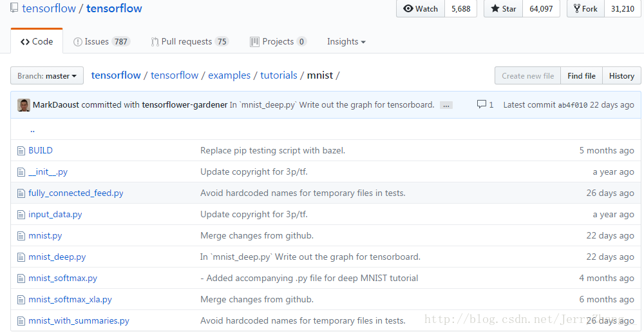Click '5 months ago' timestamp for BUILD
The image size is (644, 332).
tap(607, 150)
